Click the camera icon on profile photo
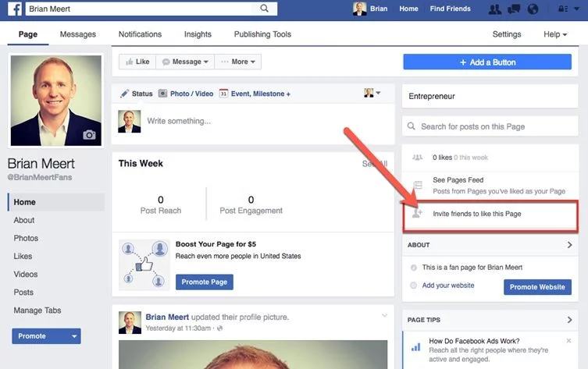588x369 pixels. coord(89,134)
